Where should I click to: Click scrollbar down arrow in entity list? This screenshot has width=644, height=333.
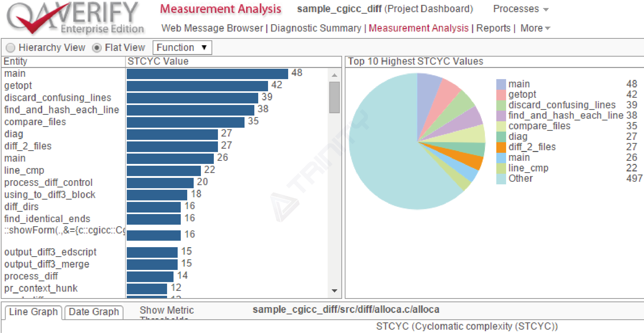point(334,291)
